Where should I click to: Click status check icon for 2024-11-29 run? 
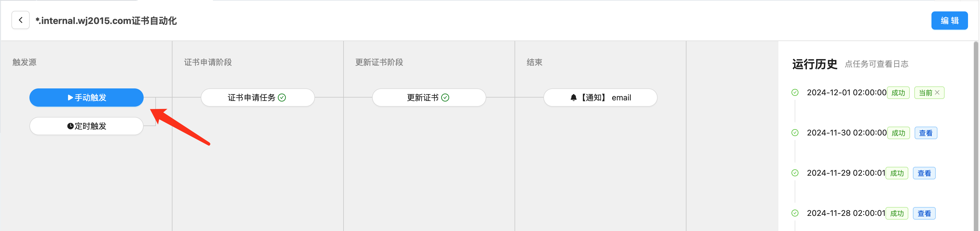795,173
